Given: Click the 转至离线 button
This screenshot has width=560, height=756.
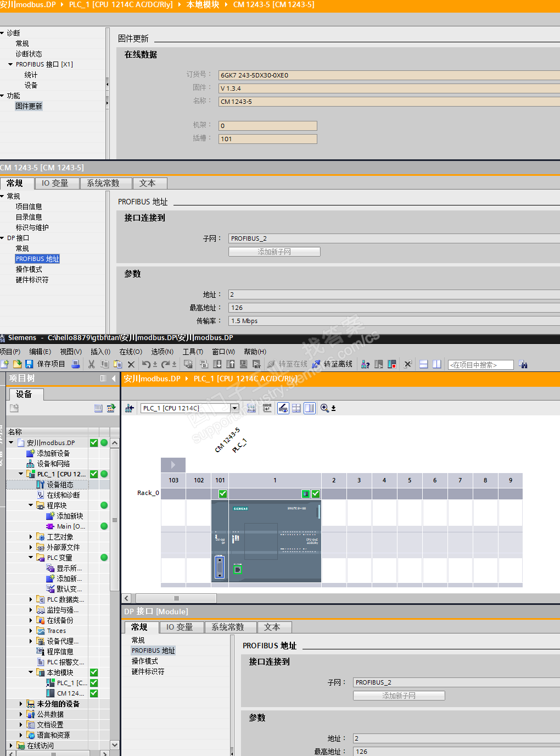Looking at the screenshot, I should [332, 364].
